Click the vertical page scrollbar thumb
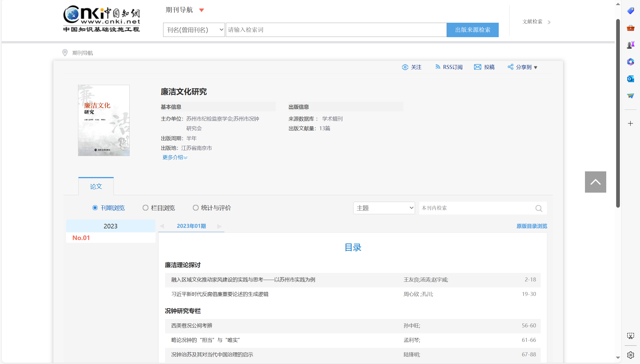Image resolution: width=640 pixels, height=364 pixels. point(618,113)
